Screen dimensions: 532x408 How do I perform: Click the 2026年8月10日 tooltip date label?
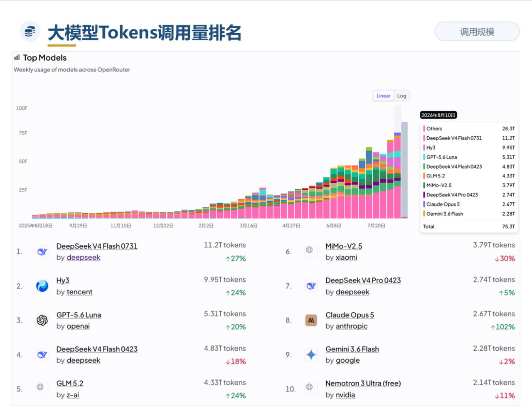[438, 115]
